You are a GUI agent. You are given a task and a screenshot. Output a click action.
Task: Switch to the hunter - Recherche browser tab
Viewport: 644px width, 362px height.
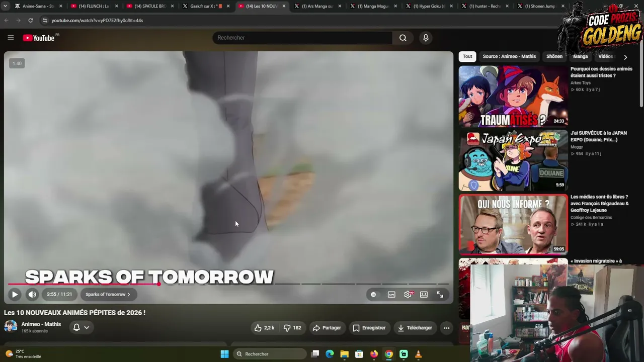click(485, 6)
